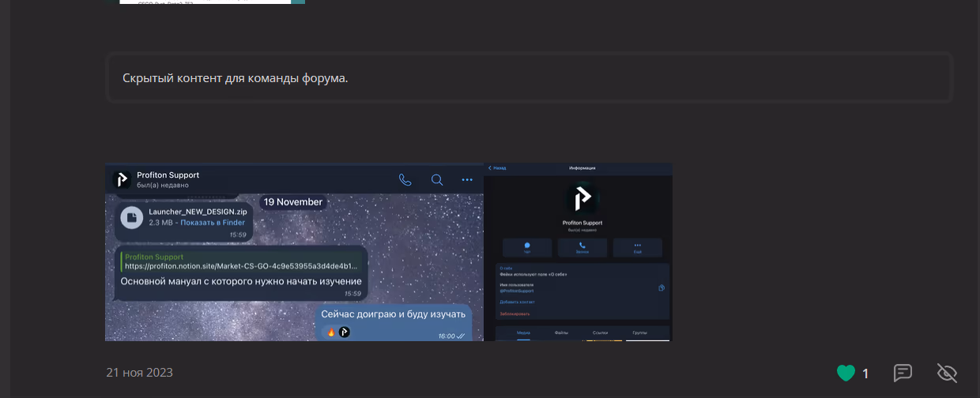The width and height of the screenshot is (980, 398).
Task: Click the Показать в Finder link
Action: 213,223
